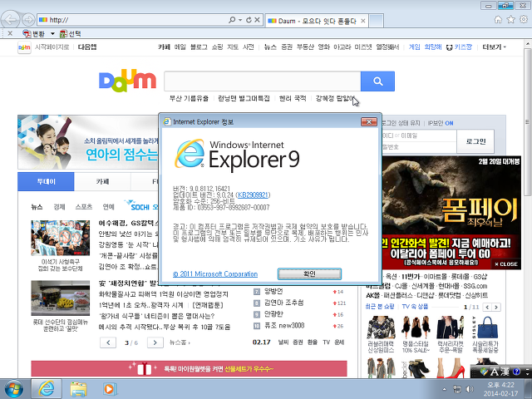The width and height of the screenshot is (532, 399).
Task: Click the KB2909921 update link
Action: click(253, 195)
